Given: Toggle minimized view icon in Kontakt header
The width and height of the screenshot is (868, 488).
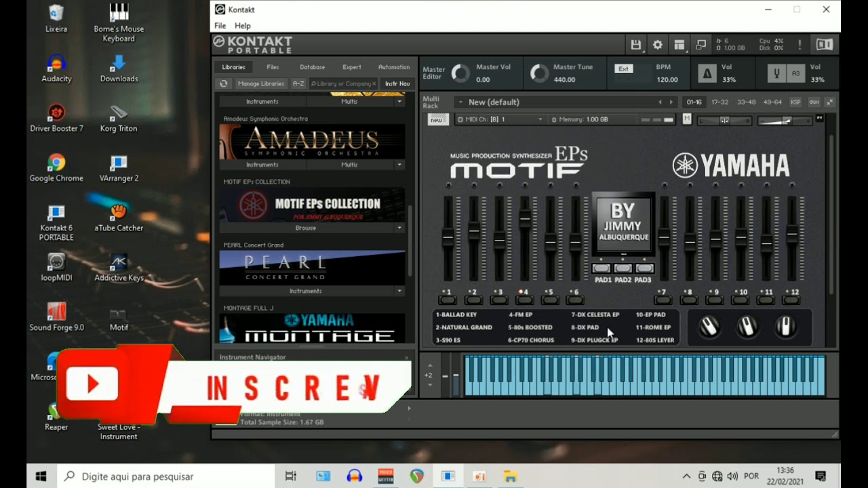Looking at the screenshot, I should tap(701, 45).
